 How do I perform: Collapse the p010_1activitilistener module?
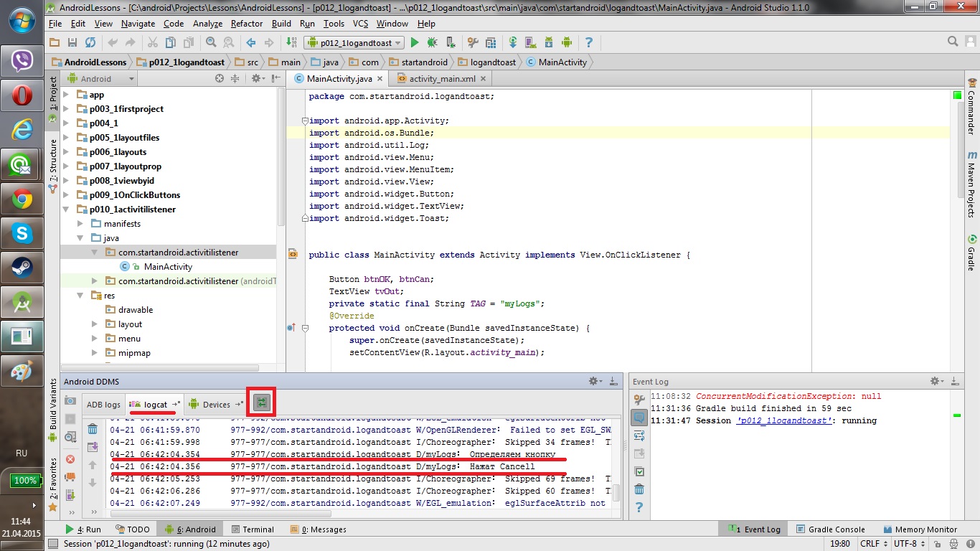tap(66, 209)
